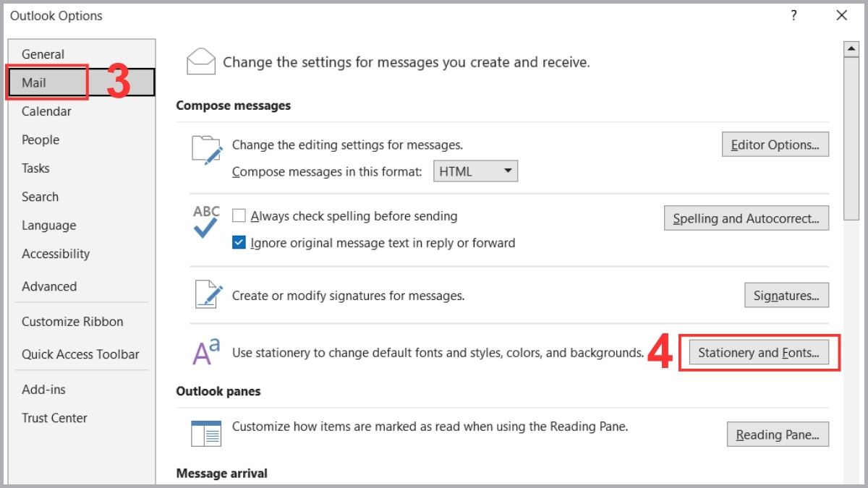Select the Mail category
The height and width of the screenshot is (488, 868).
coord(34,82)
